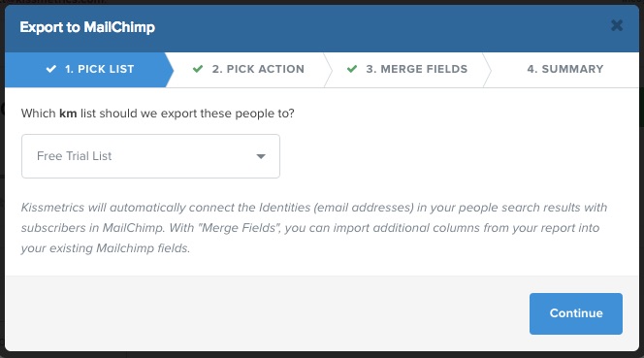Screen dimensions: 644x358
Task: Click the bold km word
Action: tap(68, 114)
